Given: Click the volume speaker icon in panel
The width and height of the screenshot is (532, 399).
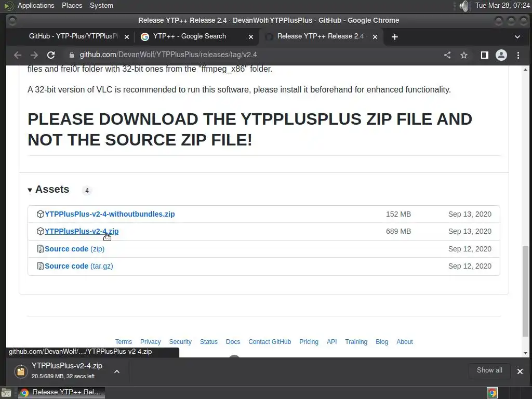Looking at the screenshot, I should click(x=464, y=6).
